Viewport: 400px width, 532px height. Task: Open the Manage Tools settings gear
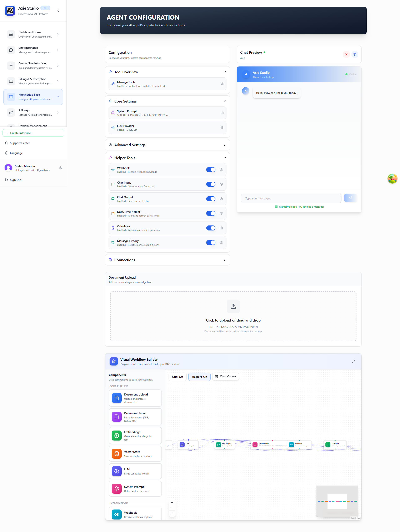(222, 84)
